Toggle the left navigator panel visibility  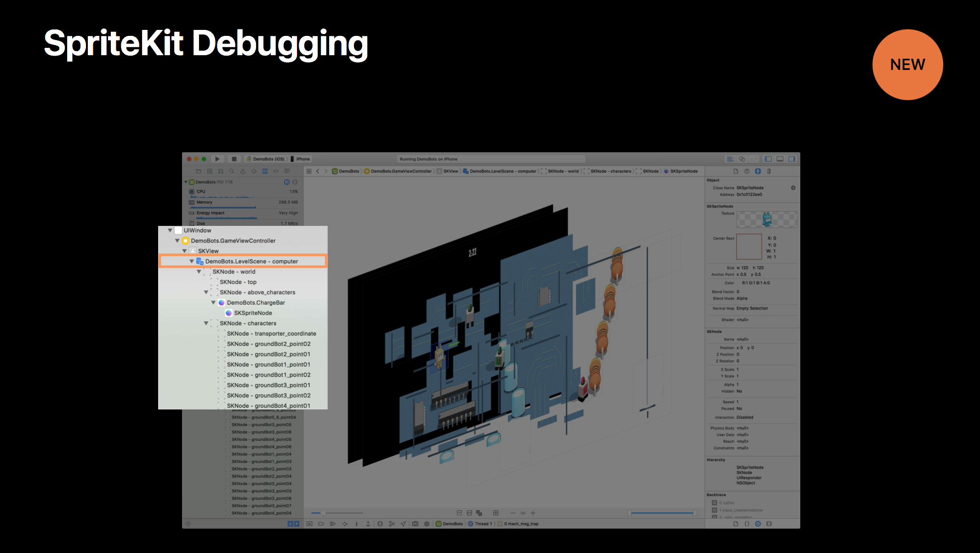point(768,159)
